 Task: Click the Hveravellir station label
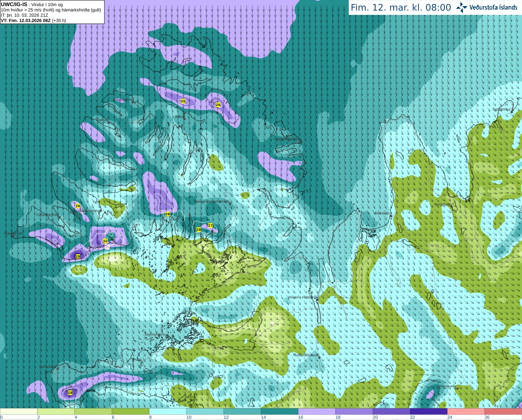[447, 386]
